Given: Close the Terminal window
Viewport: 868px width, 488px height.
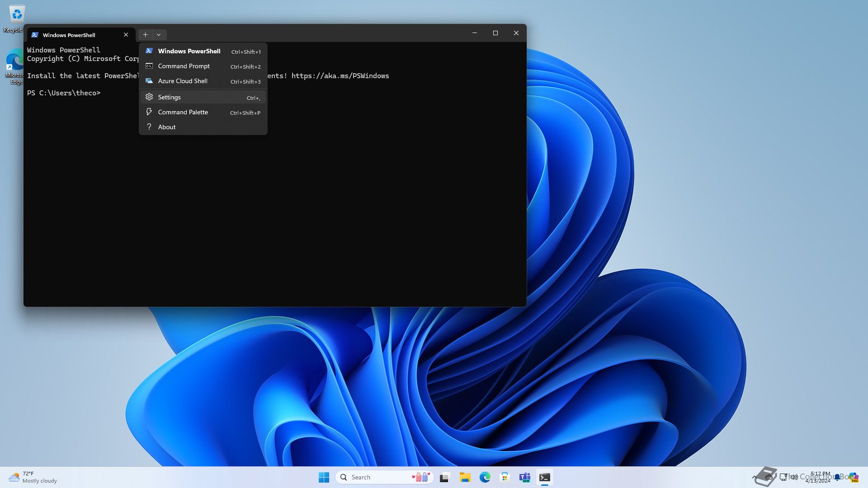Looking at the screenshot, I should pyautogui.click(x=516, y=33).
